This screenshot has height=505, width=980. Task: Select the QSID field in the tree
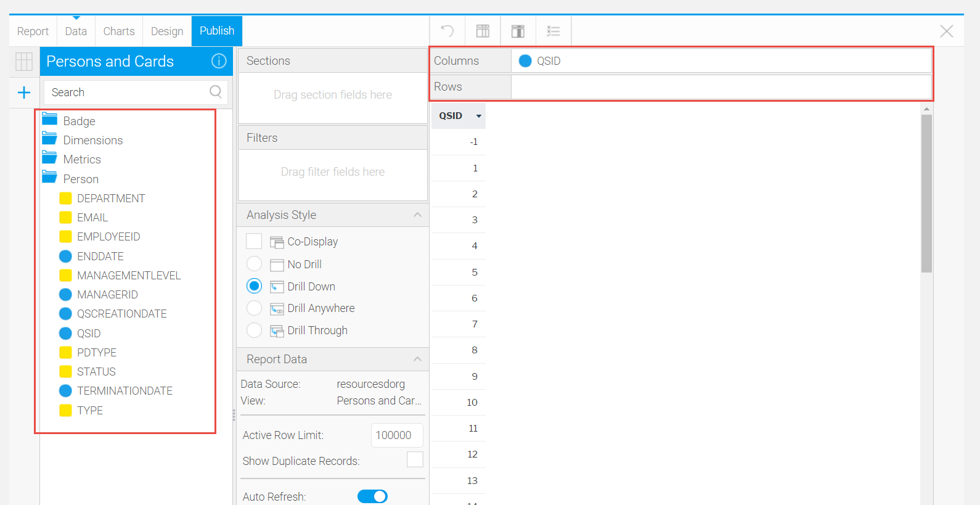pyautogui.click(x=80, y=333)
